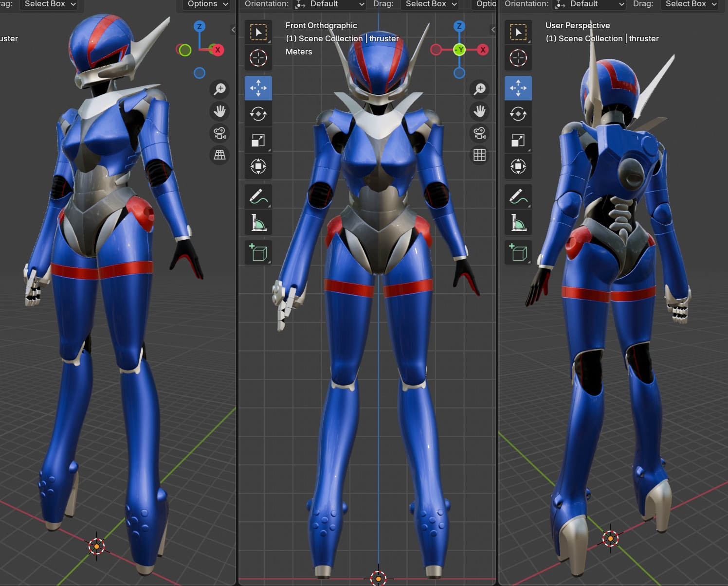Select the Select Box tool in middle viewport
The image size is (728, 586).
[258, 33]
